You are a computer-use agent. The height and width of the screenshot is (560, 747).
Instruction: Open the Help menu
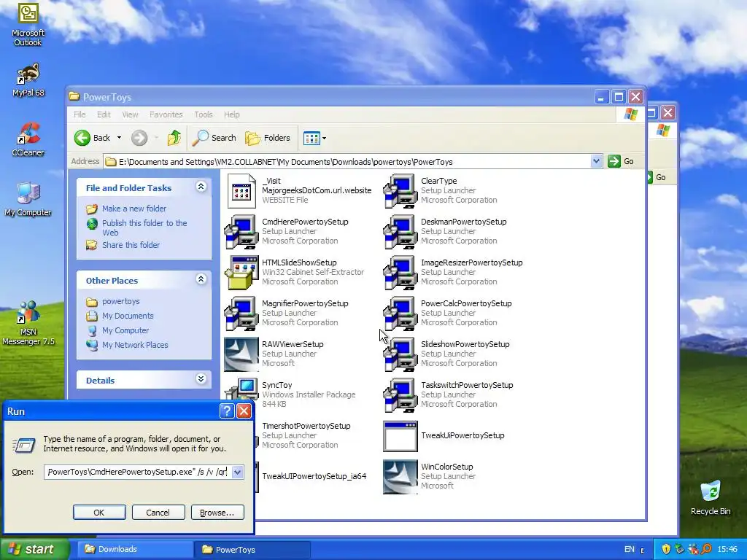[231, 114]
